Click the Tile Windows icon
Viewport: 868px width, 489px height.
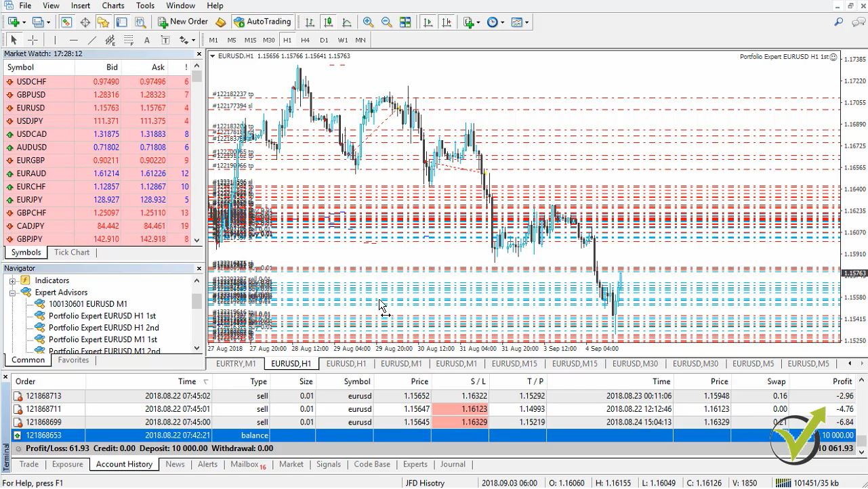pyautogui.click(x=406, y=22)
